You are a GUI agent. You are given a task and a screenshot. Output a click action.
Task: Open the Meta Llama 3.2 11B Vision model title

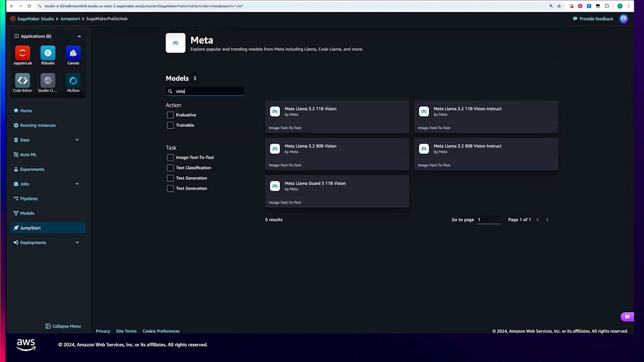click(x=310, y=109)
